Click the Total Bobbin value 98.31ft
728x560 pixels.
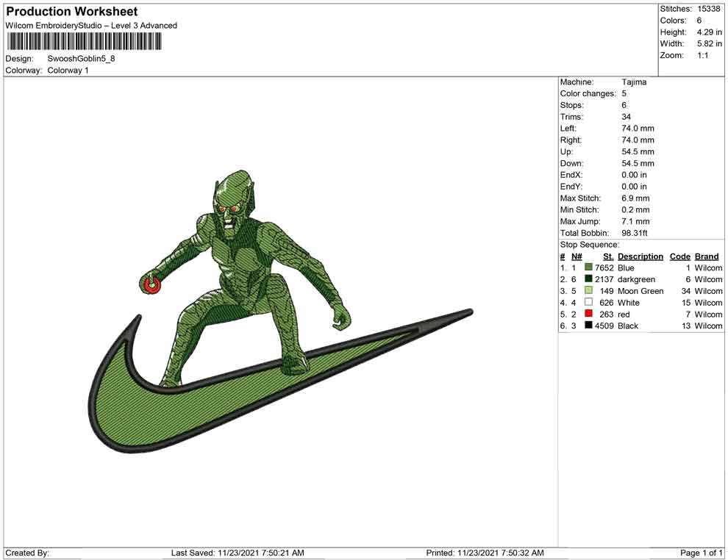pos(634,233)
